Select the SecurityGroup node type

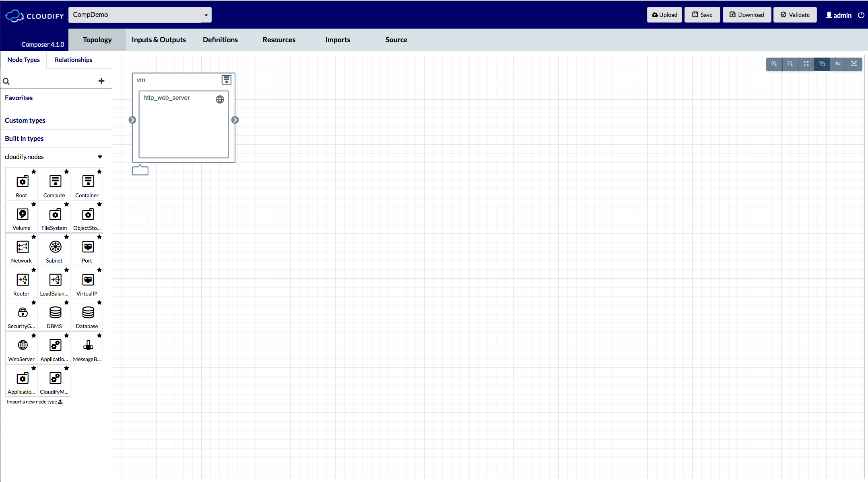click(21, 315)
